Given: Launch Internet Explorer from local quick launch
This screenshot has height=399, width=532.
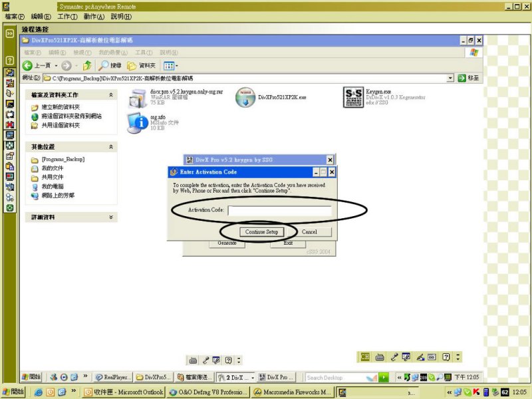Looking at the screenshot, I should tap(39, 392).
